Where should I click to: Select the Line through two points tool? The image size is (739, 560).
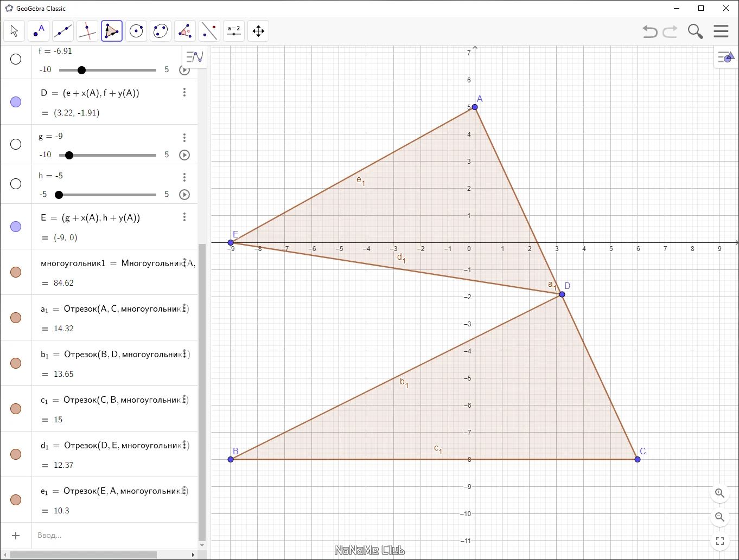coord(63,31)
